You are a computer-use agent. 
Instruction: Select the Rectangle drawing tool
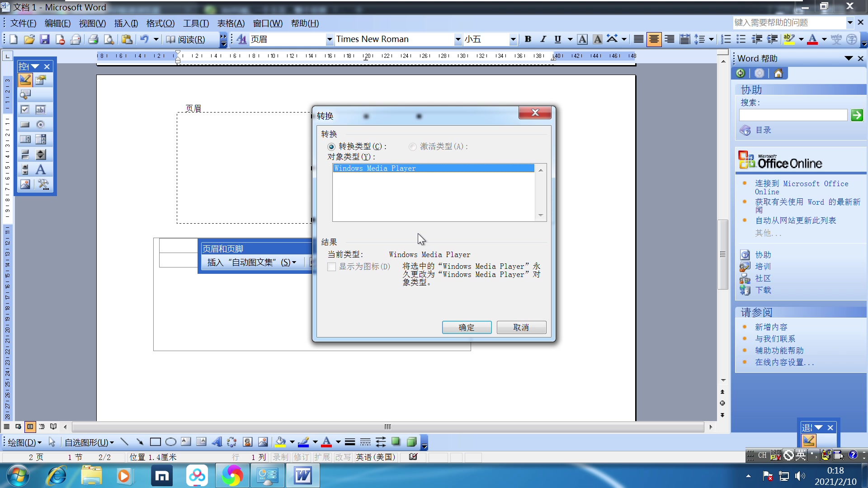155,442
